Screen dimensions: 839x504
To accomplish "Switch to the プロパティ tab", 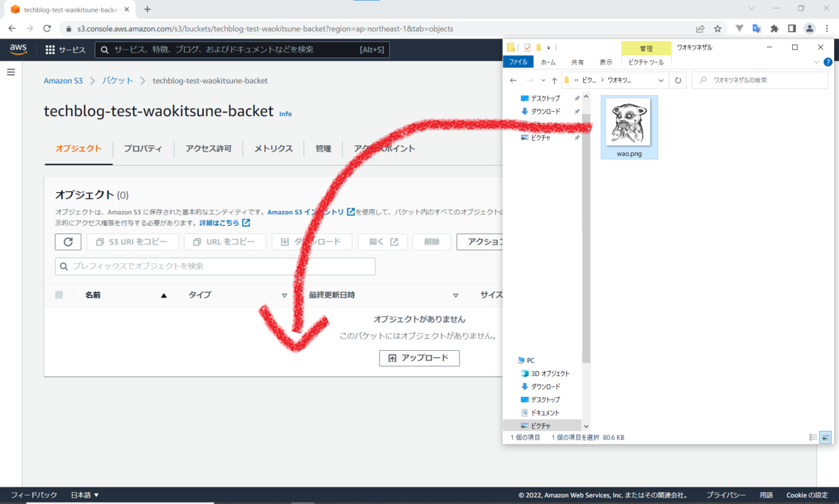I will pyautogui.click(x=143, y=149).
